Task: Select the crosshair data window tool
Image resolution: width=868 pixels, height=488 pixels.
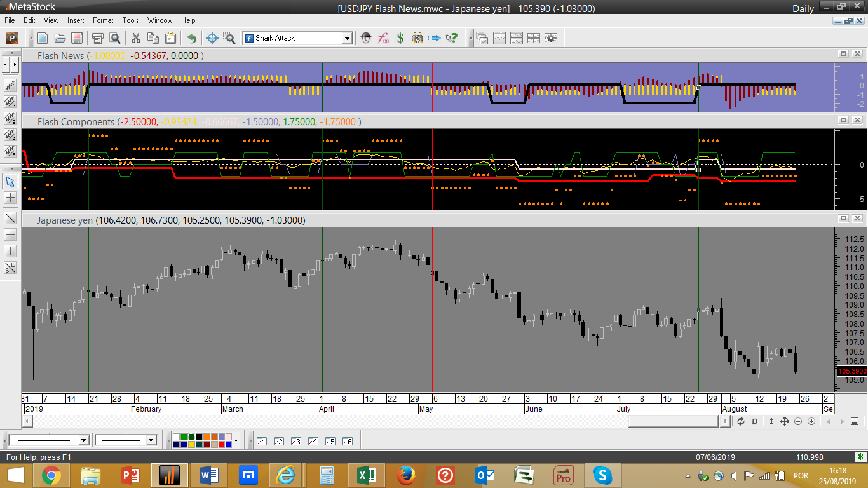Action: tap(212, 38)
